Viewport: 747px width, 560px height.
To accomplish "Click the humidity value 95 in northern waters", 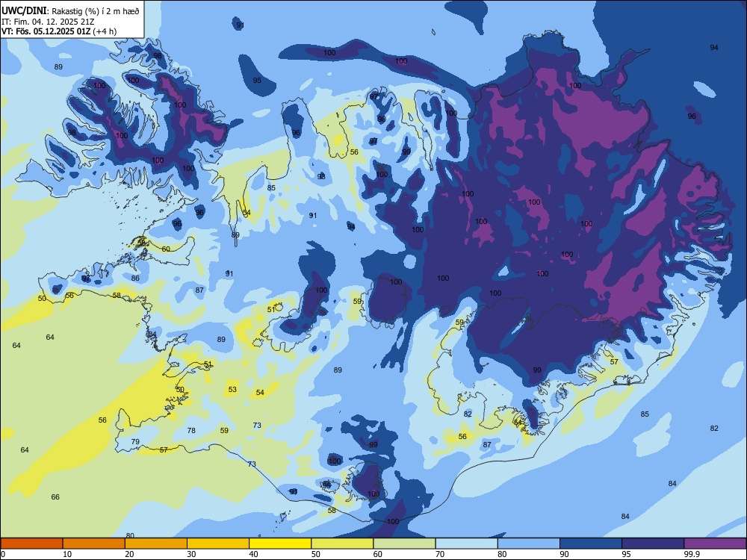I will [257, 80].
